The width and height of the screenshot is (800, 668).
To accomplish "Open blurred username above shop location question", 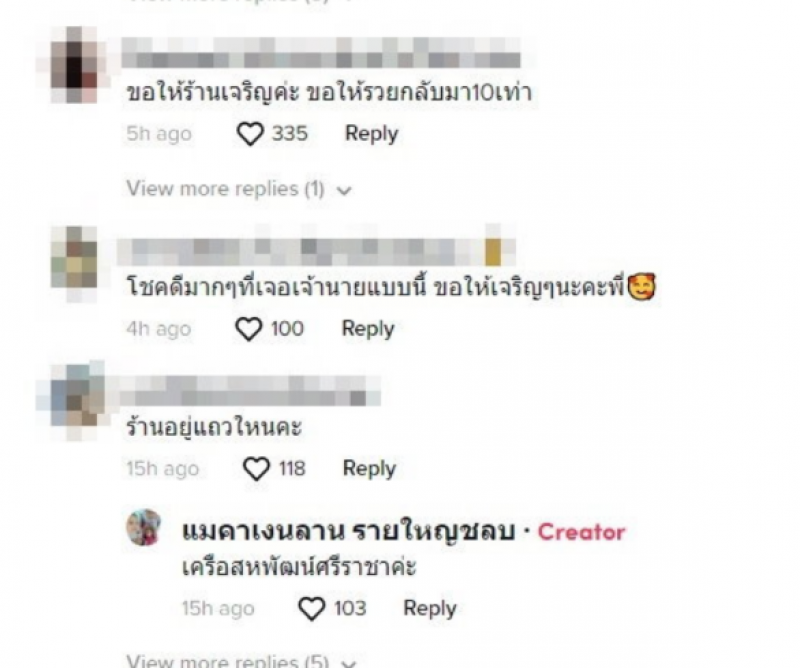I will coord(250,391).
